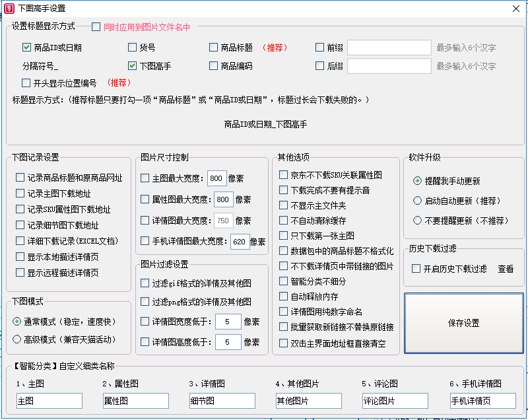Check the 前缀 checkbox
This screenshot has height=420, width=528.
pos(321,48)
